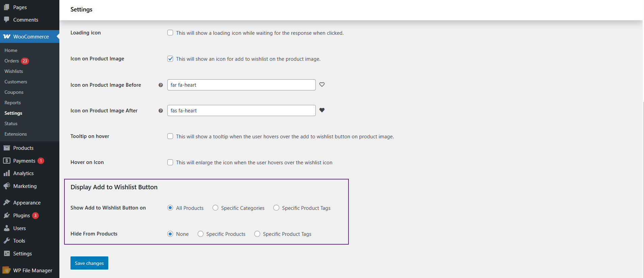Open the Orders submenu item
Image resolution: width=644 pixels, height=278 pixels.
[12, 61]
